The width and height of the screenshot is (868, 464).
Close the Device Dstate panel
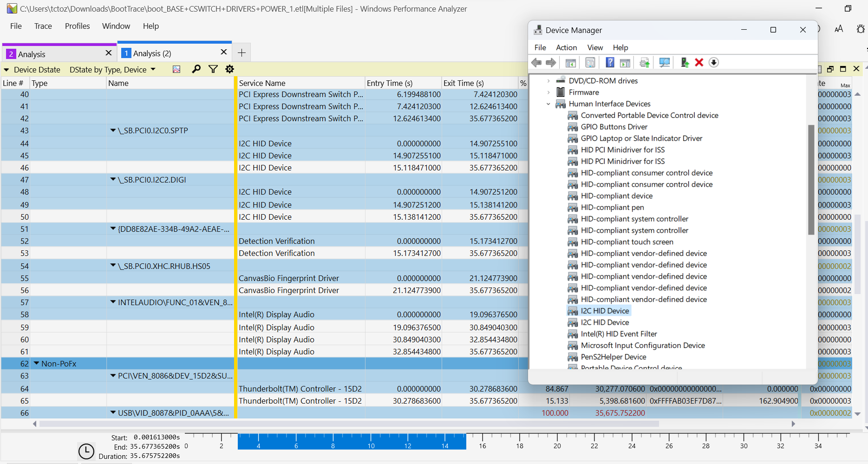pos(857,69)
